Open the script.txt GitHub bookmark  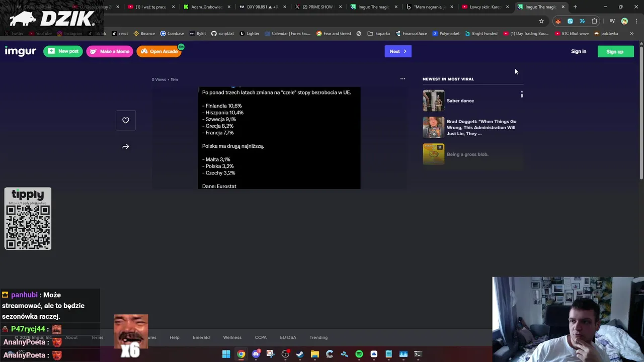click(x=222, y=34)
